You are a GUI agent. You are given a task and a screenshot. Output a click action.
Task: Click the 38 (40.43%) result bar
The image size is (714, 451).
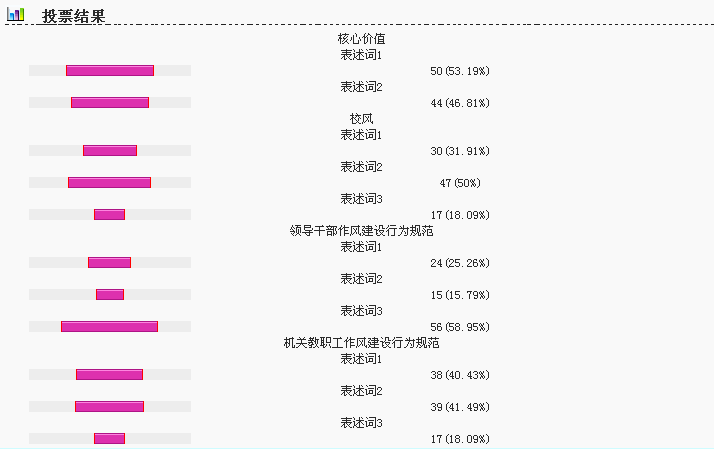point(109,374)
